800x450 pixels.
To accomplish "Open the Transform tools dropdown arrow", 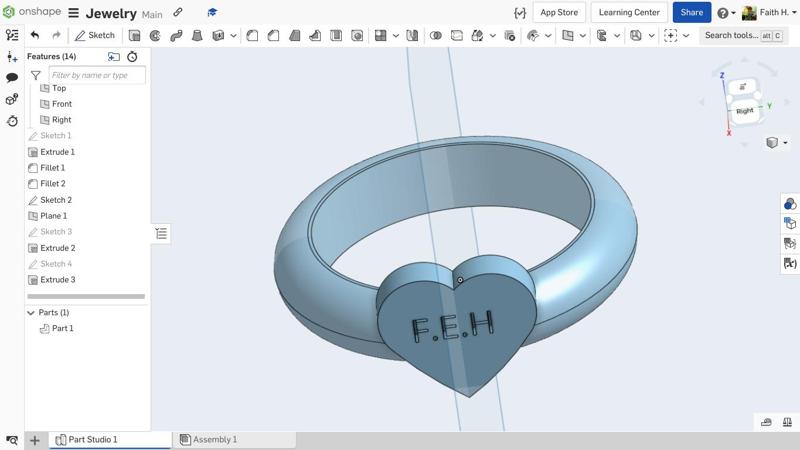I will pos(492,36).
